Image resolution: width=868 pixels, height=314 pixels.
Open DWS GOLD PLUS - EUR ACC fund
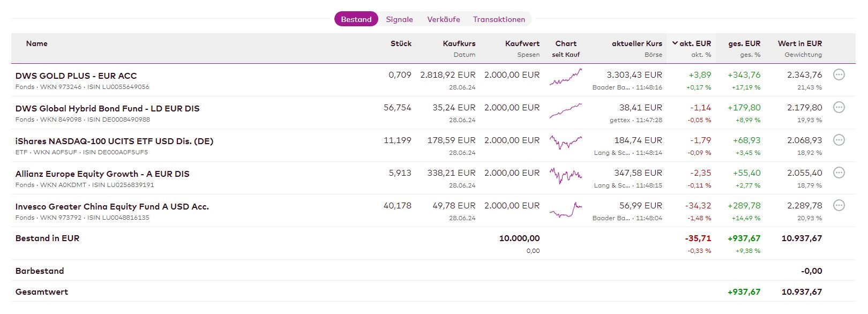click(76, 76)
